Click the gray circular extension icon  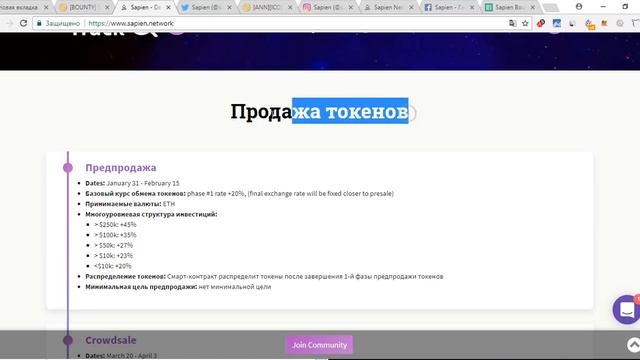620,23
